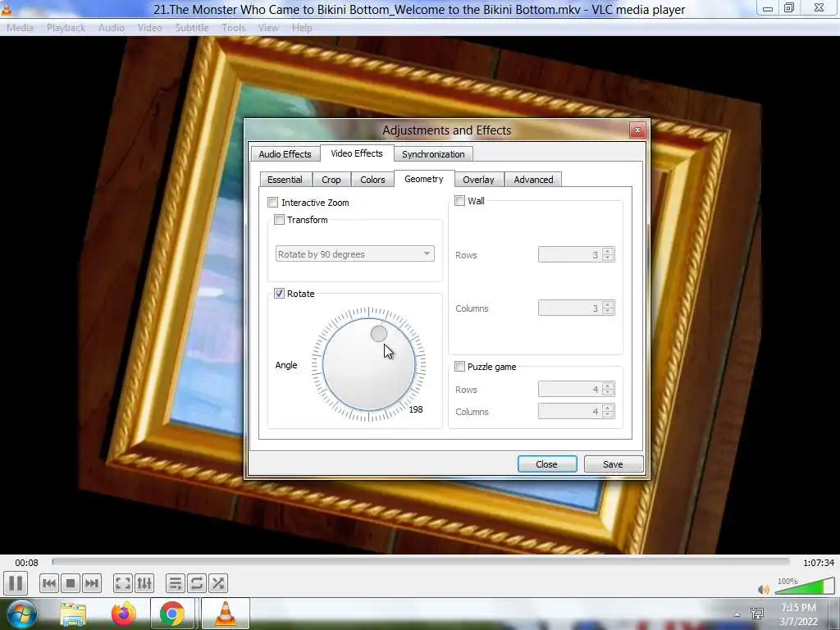Increase Puzzle game Columns stepper up

click(608, 408)
